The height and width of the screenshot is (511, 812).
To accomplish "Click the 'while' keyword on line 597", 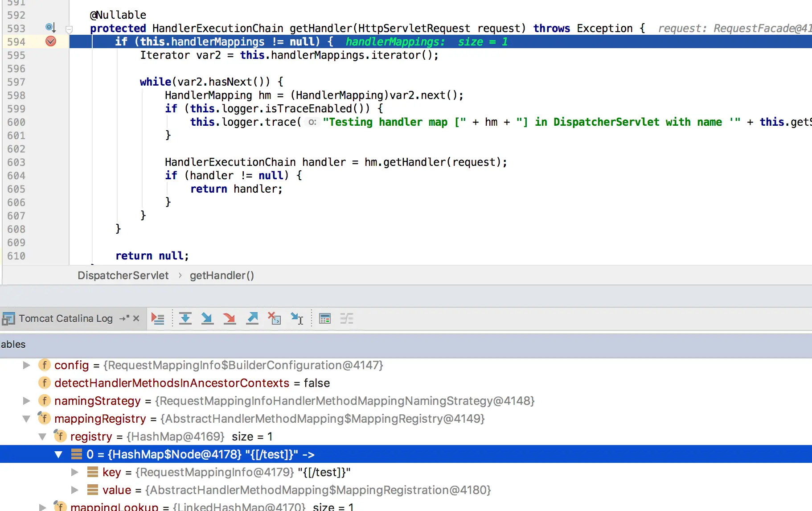I will pos(156,82).
